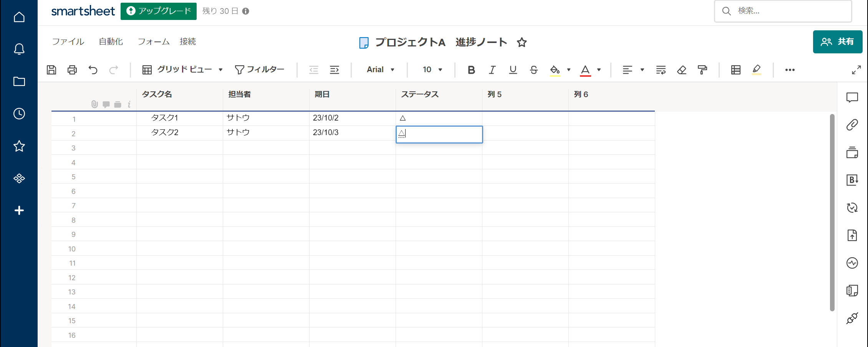Viewport: 868px width, 347px height.
Task: Open the 自動化 menu
Action: click(x=111, y=41)
